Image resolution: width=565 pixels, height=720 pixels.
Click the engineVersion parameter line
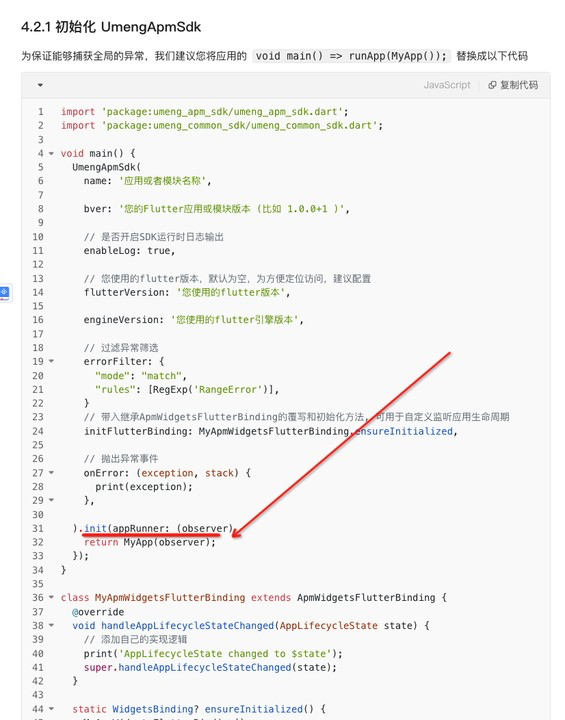point(193,320)
